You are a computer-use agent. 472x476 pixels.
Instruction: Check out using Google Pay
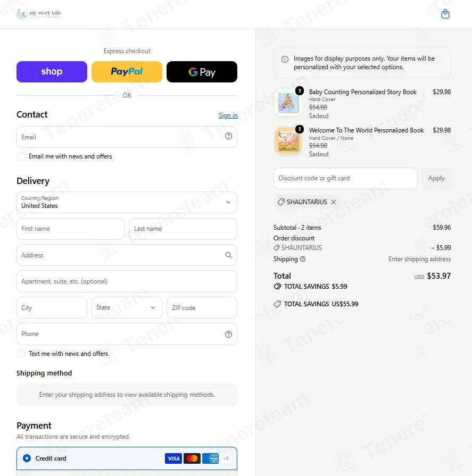tap(202, 72)
